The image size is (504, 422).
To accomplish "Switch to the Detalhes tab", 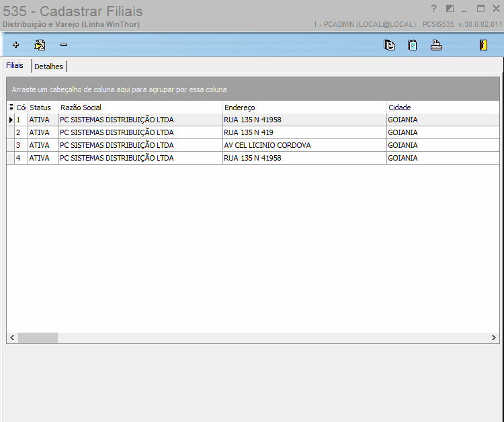I will [48, 67].
